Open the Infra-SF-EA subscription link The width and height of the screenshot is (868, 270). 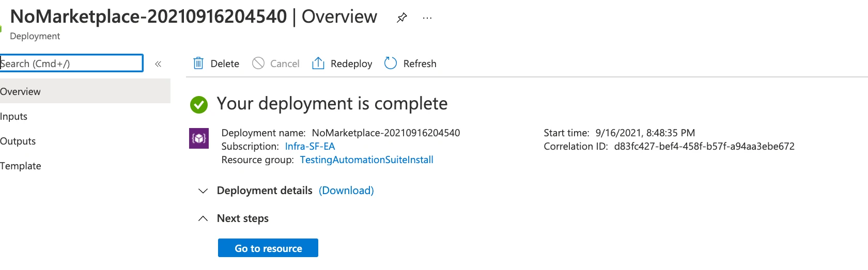[x=310, y=146]
